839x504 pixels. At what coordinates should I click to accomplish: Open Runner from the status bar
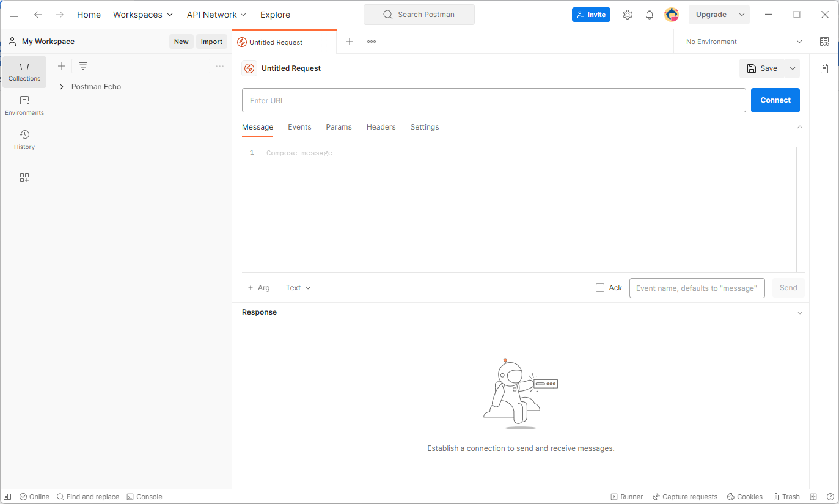pos(627,497)
